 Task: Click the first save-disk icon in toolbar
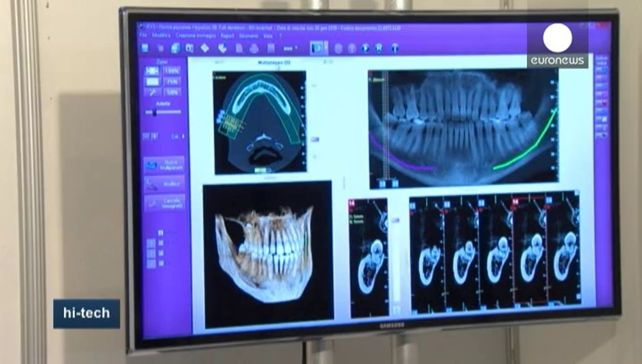pyautogui.click(x=145, y=48)
